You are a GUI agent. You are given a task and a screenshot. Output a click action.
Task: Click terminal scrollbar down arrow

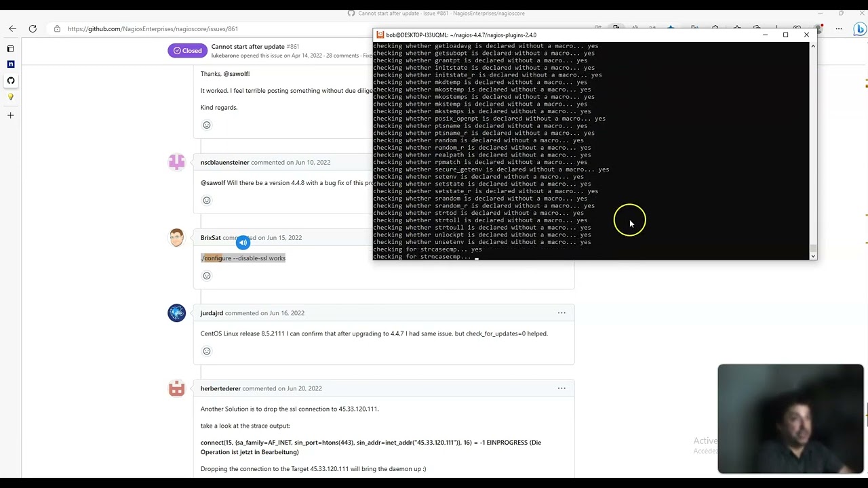pyautogui.click(x=813, y=256)
